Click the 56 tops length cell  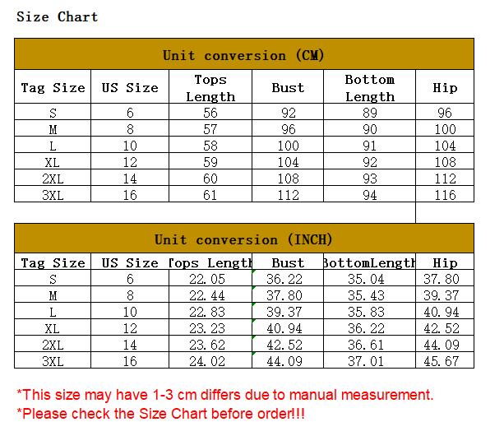(210, 114)
